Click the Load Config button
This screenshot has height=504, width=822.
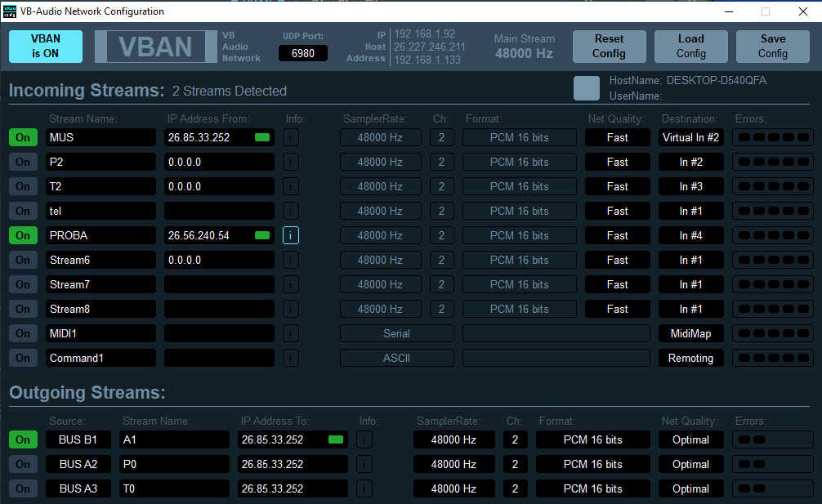691,46
